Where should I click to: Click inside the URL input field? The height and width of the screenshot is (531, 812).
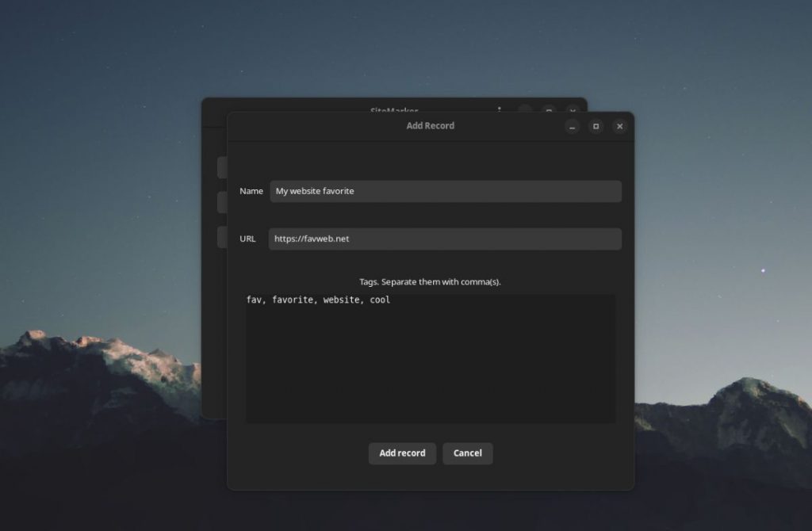[x=444, y=239]
